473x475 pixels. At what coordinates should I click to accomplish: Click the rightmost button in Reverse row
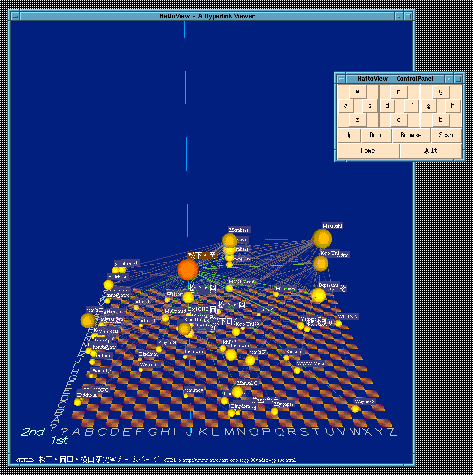(446, 135)
